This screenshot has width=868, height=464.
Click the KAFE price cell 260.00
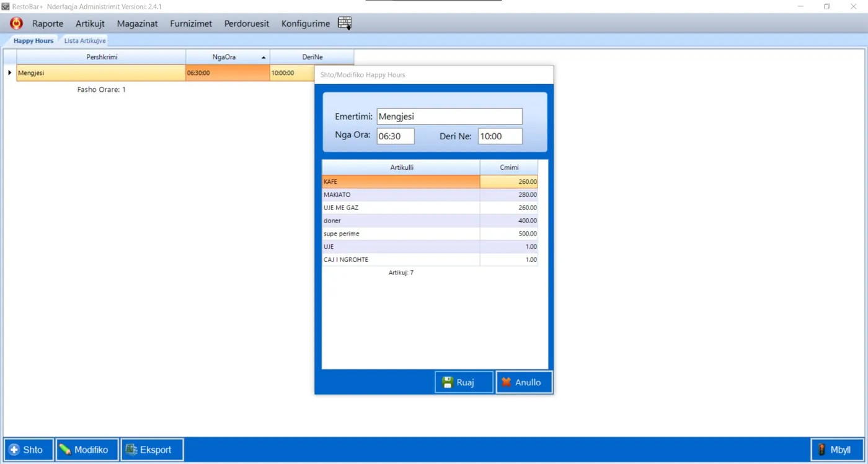(x=508, y=182)
